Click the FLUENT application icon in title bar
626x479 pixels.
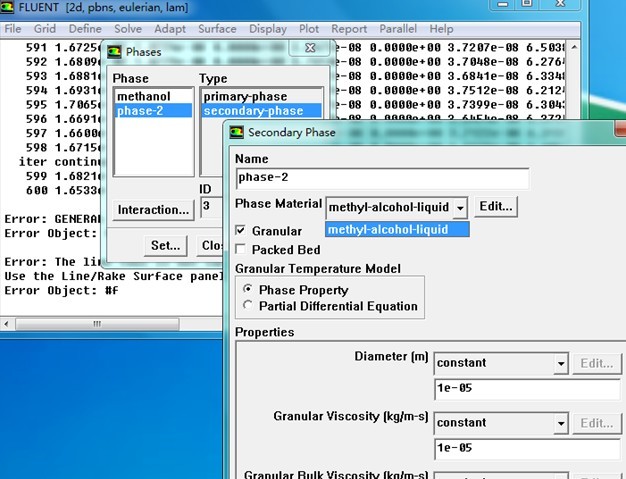pyautogui.click(x=7, y=7)
